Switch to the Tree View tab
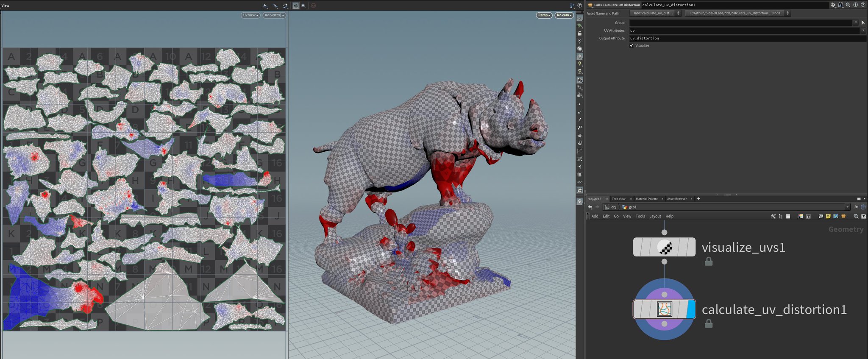Viewport: 868px width, 359px height. [x=618, y=199]
